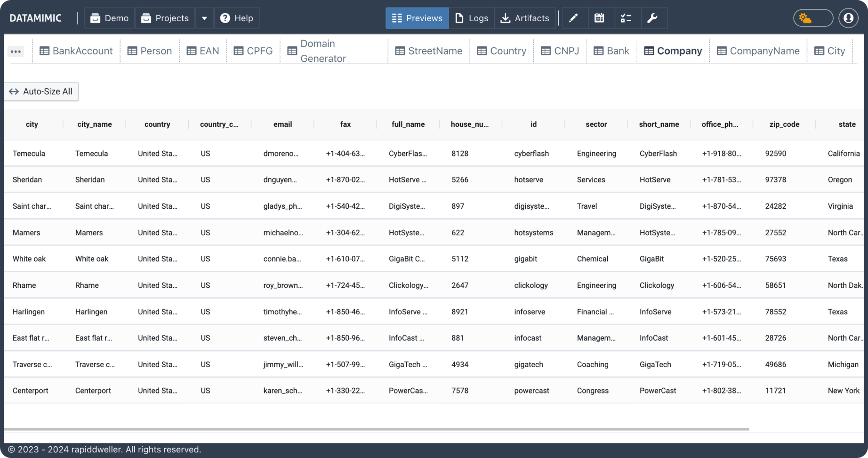Select the Domain Generator tab
The height and width of the screenshot is (458, 868).
click(x=317, y=51)
